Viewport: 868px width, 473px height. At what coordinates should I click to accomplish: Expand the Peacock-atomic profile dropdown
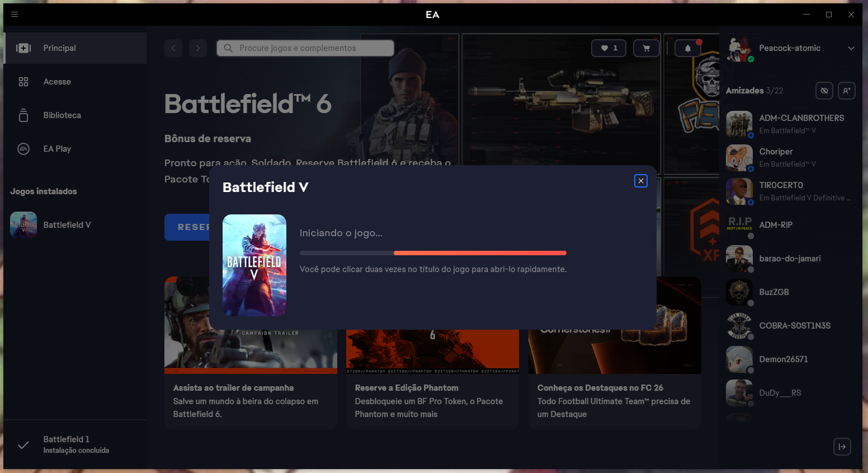pos(851,48)
